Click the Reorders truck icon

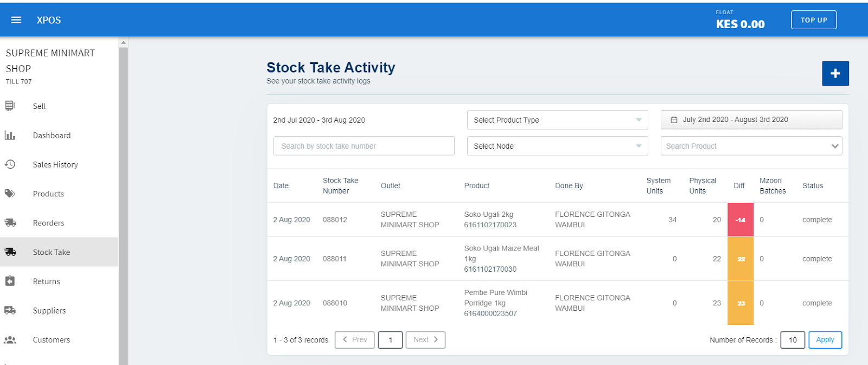[x=10, y=222]
